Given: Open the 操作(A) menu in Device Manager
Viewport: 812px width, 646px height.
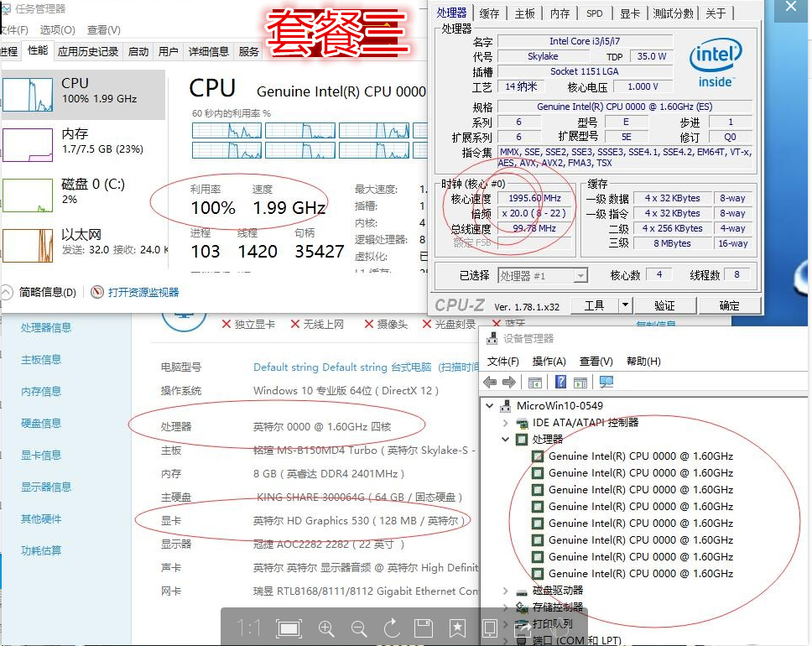Looking at the screenshot, I should click(549, 361).
